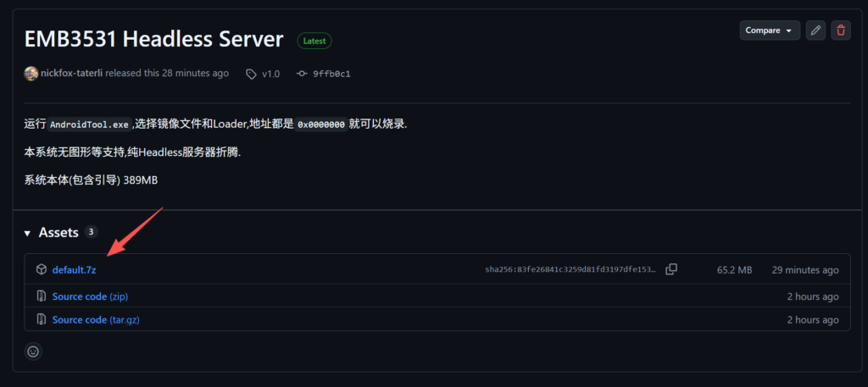Click the red trash delete release icon

840,30
